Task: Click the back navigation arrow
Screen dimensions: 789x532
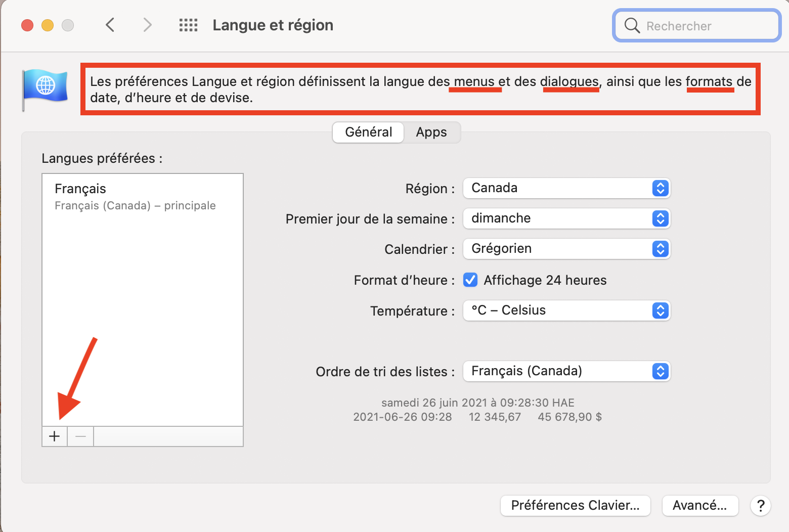Action: 110,25
